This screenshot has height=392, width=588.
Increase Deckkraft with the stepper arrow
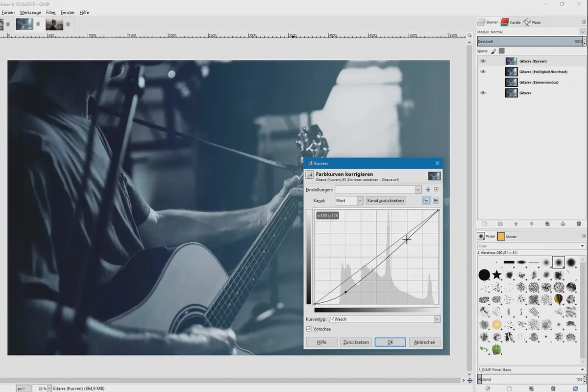(585, 40)
